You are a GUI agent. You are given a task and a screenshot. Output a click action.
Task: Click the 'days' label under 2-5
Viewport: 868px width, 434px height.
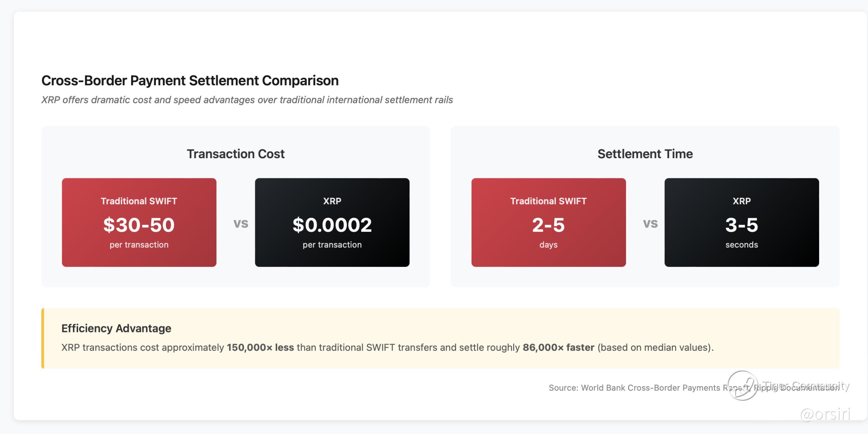pos(548,245)
